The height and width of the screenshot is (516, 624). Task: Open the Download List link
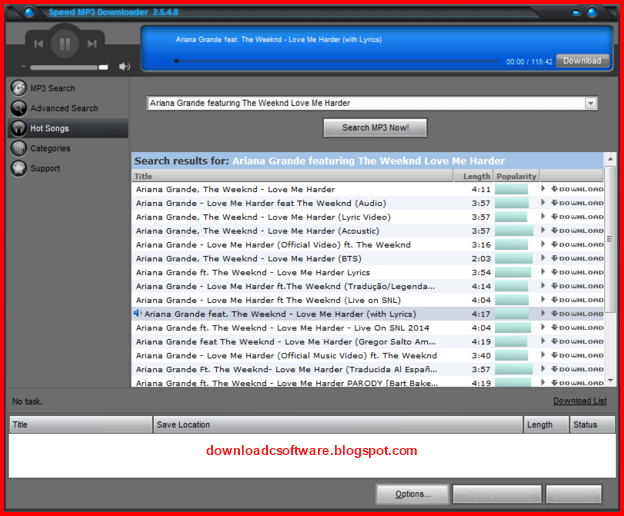[x=580, y=401]
